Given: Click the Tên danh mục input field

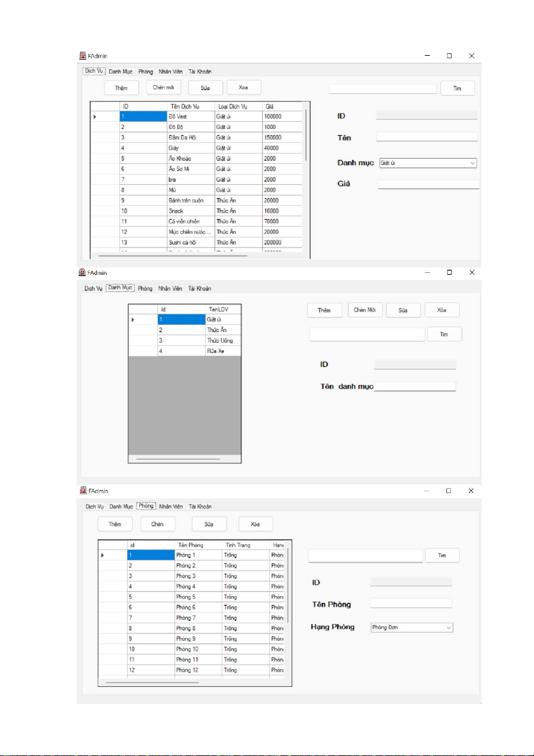Looking at the screenshot, I should tap(415, 386).
